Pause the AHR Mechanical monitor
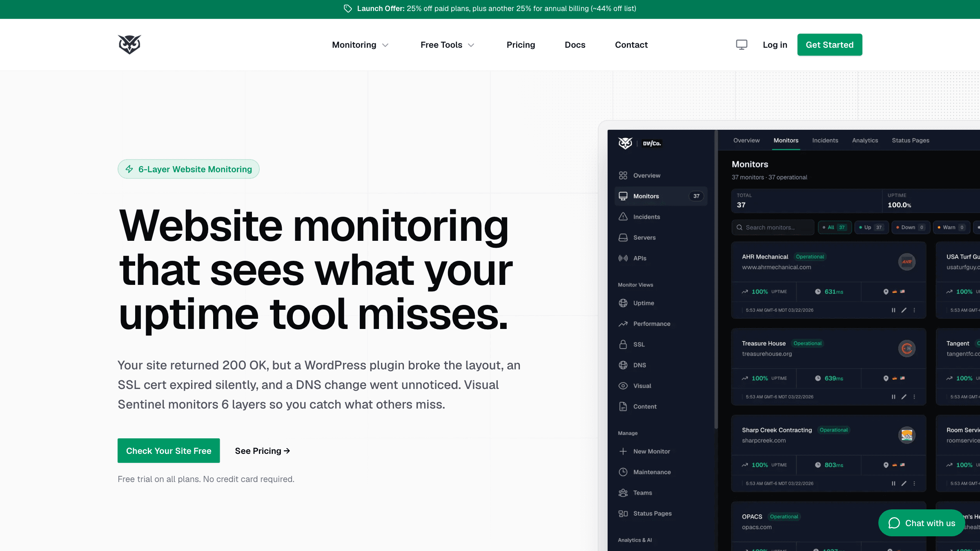The width and height of the screenshot is (980, 551). coord(893,310)
